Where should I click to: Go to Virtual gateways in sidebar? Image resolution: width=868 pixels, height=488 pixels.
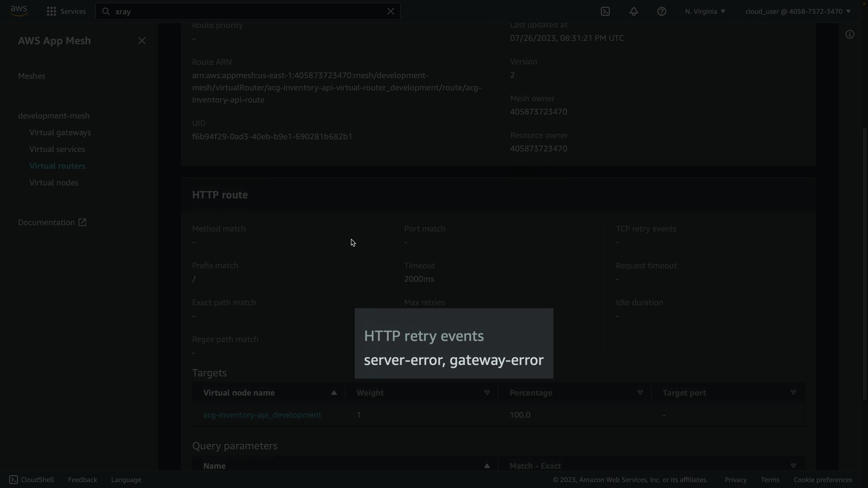[x=60, y=132]
